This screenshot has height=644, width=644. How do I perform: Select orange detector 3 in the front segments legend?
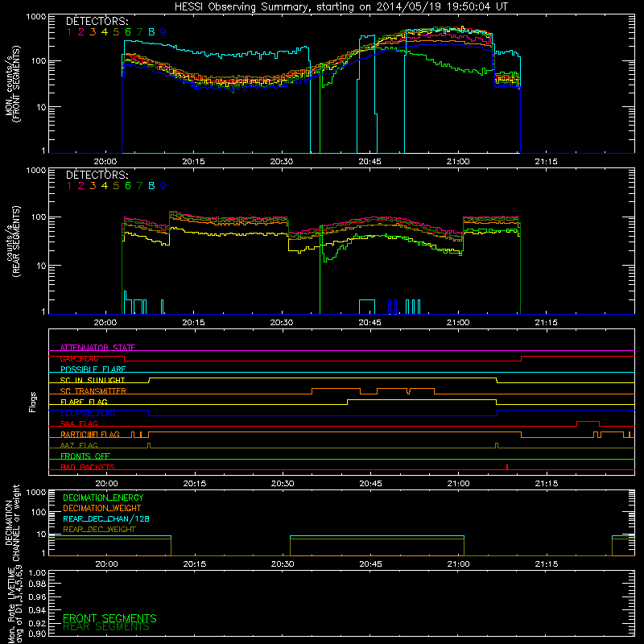(x=93, y=32)
